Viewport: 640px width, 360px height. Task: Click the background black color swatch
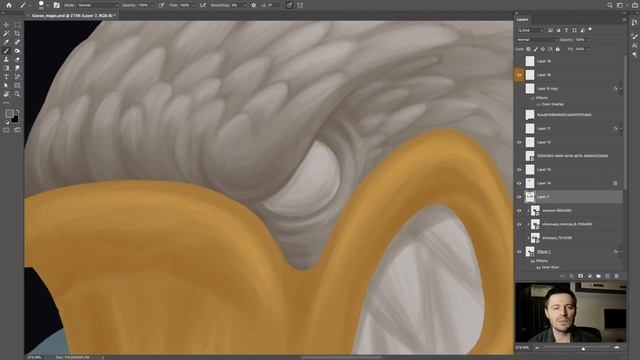point(16,120)
